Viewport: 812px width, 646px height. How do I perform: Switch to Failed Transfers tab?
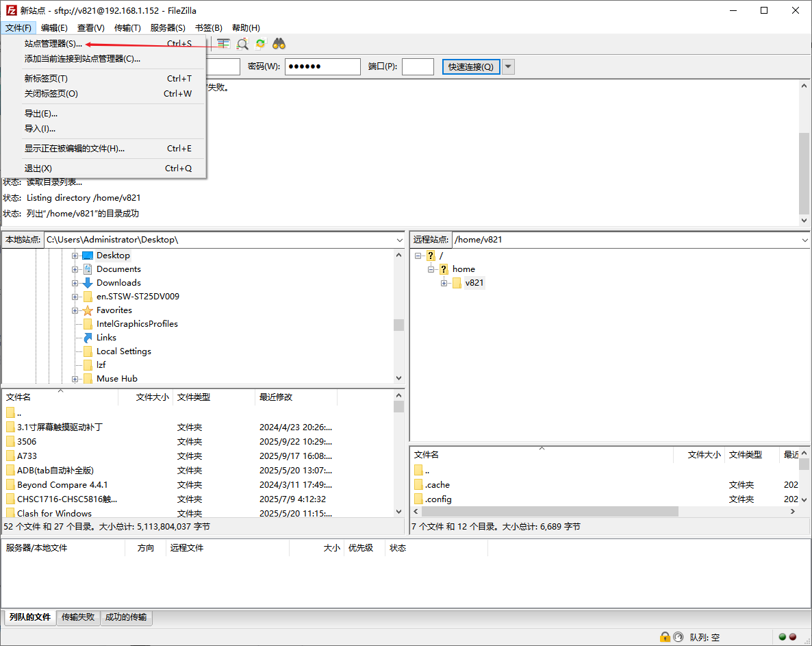pos(78,617)
